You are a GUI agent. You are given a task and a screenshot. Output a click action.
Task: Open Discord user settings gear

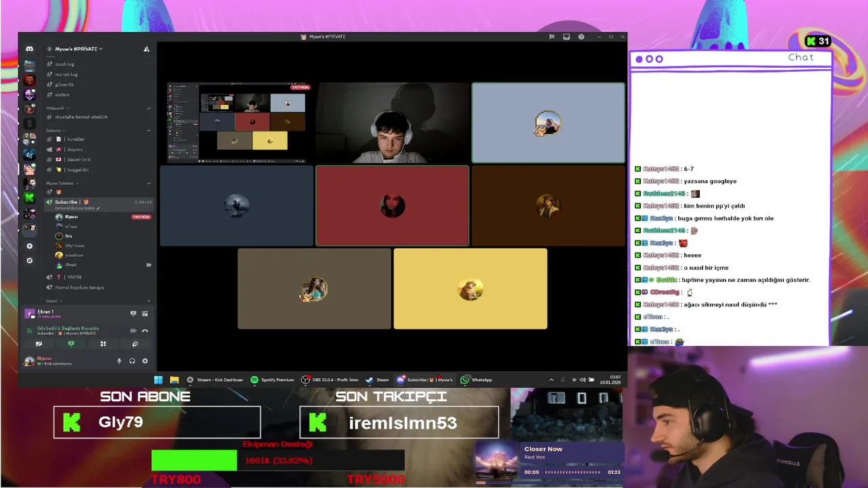point(144,361)
